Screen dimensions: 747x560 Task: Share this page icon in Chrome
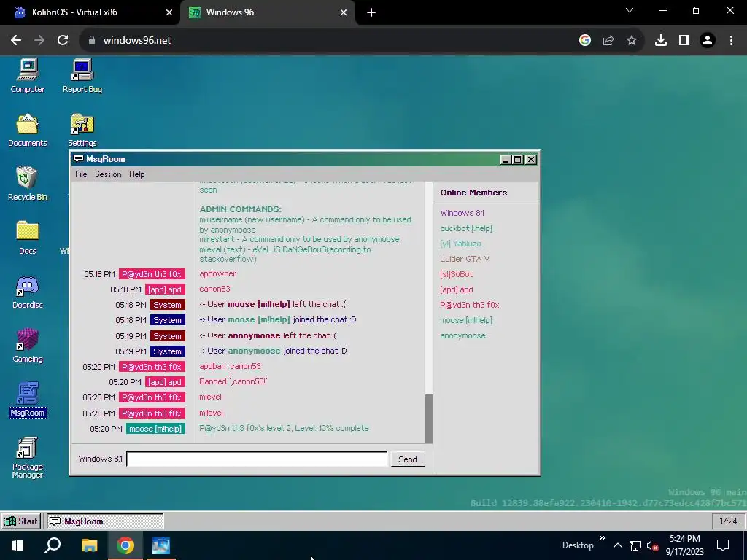tap(608, 41)
